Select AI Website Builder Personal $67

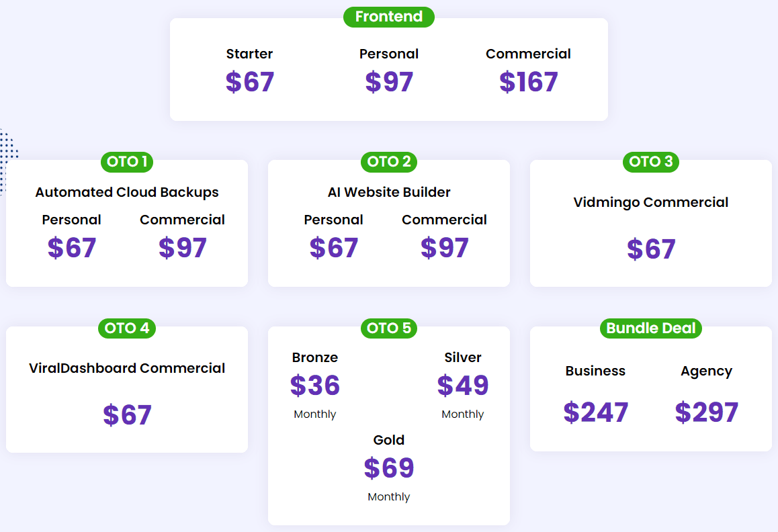334,248
